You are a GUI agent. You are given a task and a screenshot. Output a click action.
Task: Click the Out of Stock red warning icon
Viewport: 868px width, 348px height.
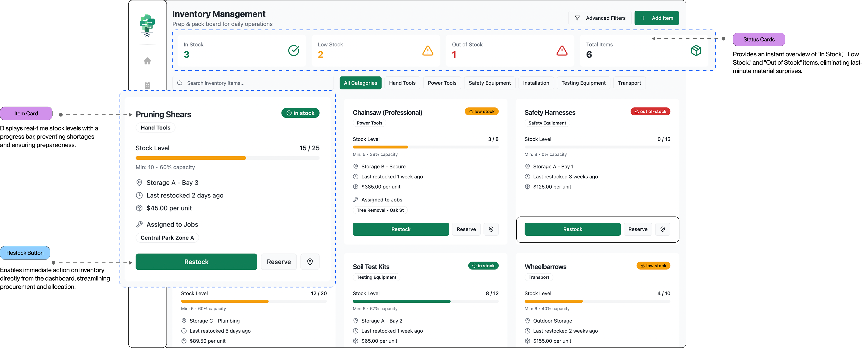click(x=562, y=51)
